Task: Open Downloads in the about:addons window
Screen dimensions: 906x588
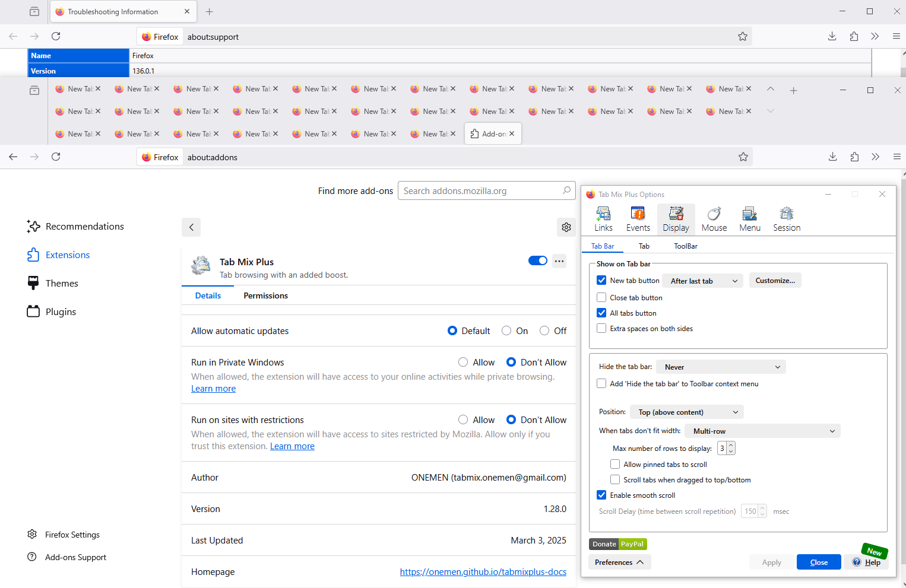Action: [x=833, y=157]
